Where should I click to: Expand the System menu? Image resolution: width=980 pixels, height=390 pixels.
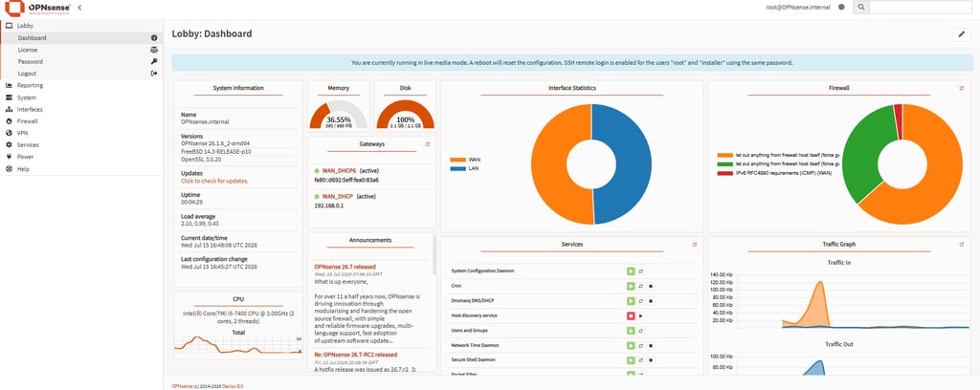(x=81, y=97)
